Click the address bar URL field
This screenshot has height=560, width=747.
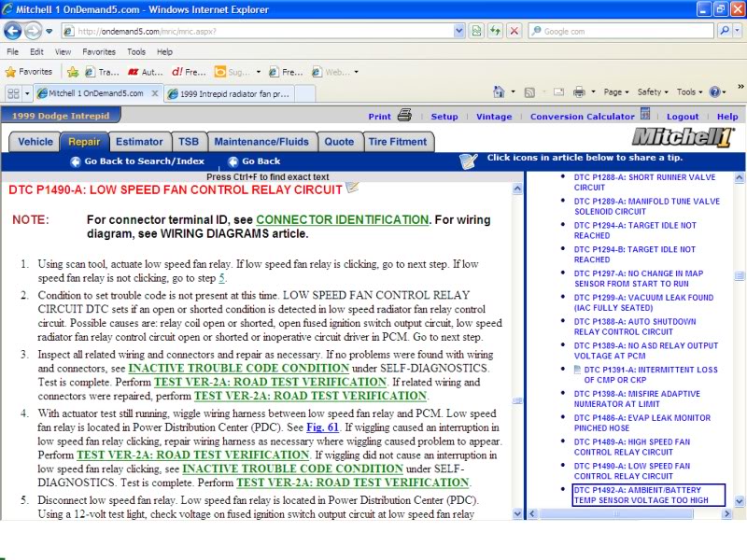click(x=258, y=32)
